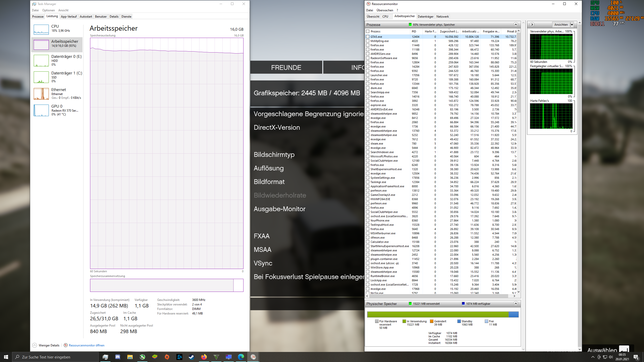644x362 pixels.
Task: Collapse the graphs pane with the arrow button
Action: 532,25
